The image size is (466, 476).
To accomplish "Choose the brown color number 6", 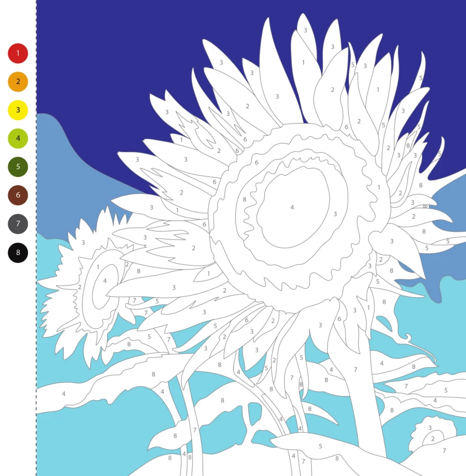I will 18,195.
